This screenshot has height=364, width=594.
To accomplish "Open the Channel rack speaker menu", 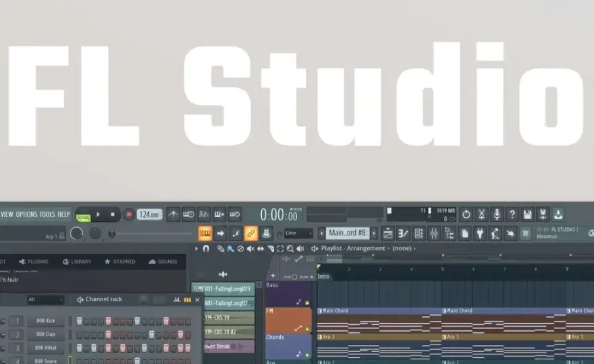I will tap(80, 300).
